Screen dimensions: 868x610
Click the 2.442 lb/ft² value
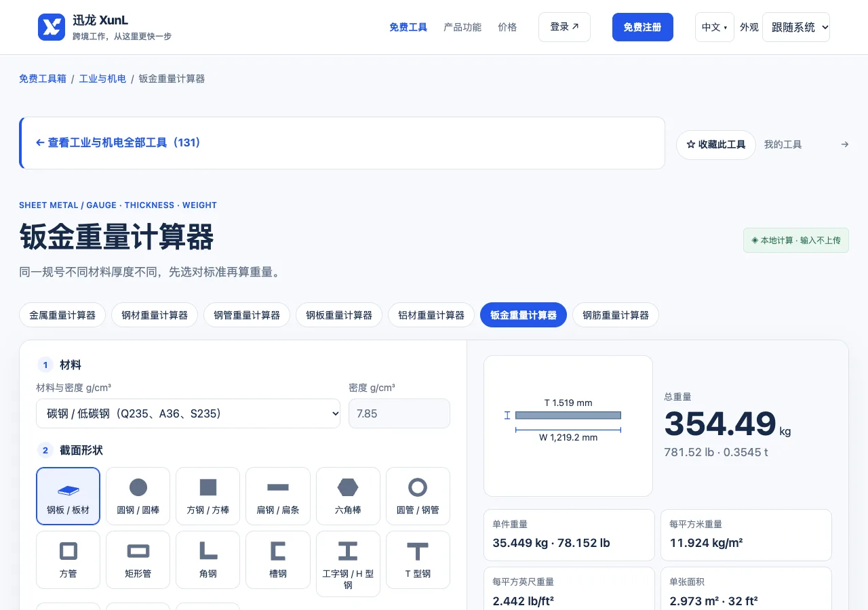(523, 601)
